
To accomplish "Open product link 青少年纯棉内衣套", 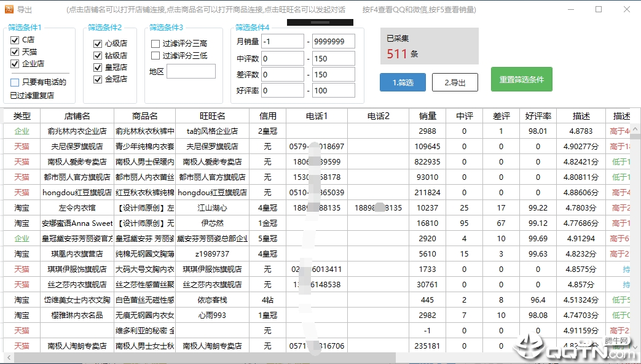I will tap(144, 146).
